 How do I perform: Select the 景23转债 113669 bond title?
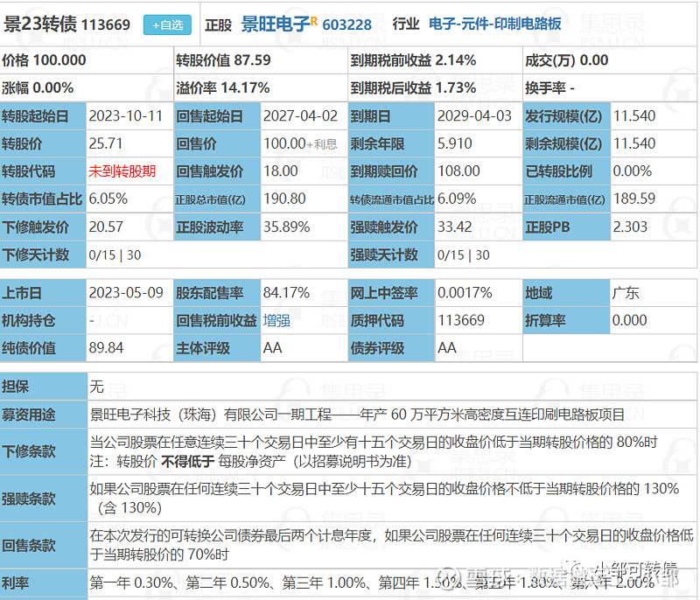tap(67, 24)
